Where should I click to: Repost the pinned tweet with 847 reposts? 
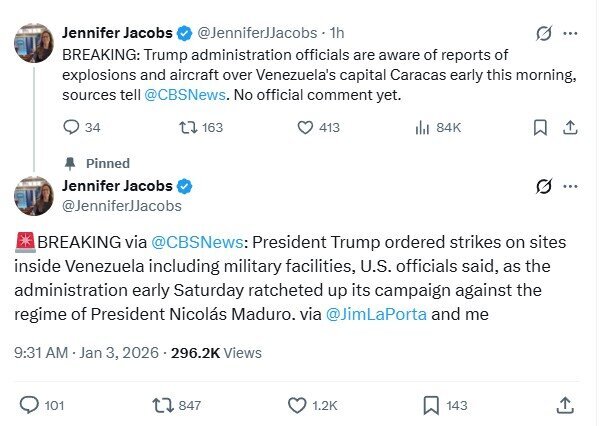click(x=161, y=405)
